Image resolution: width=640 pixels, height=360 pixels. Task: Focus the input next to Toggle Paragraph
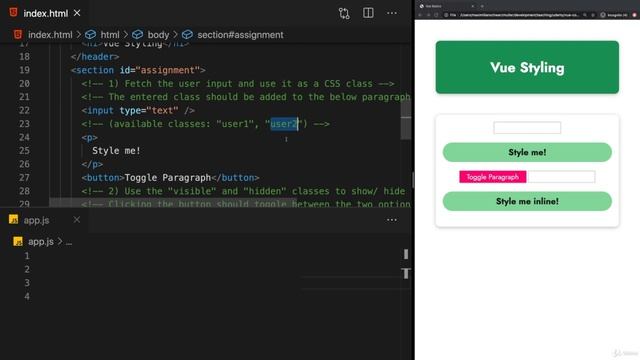tap(561, 177)
